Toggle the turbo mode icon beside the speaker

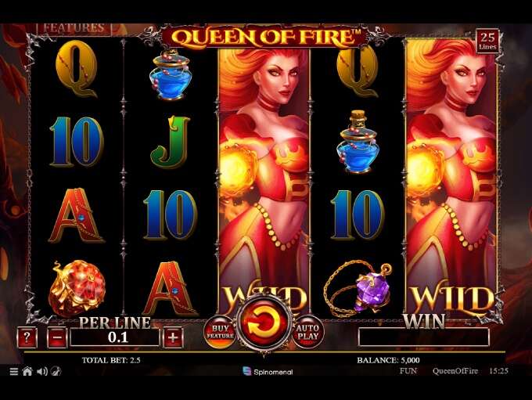click(56, 371)
